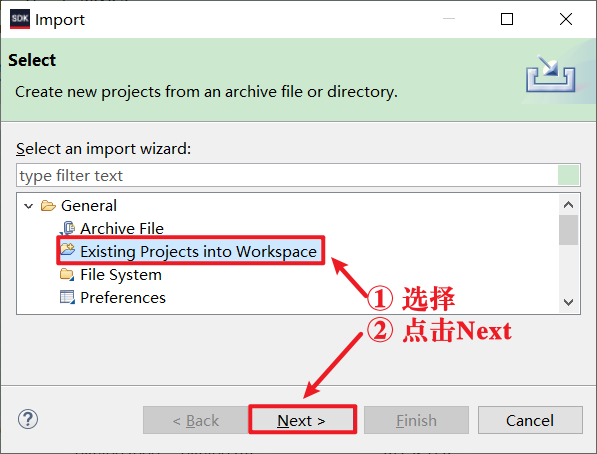Image resolution: width=597 pixels, height=454 pixels.
Task: Click the General folder icon
Action: 48,206
